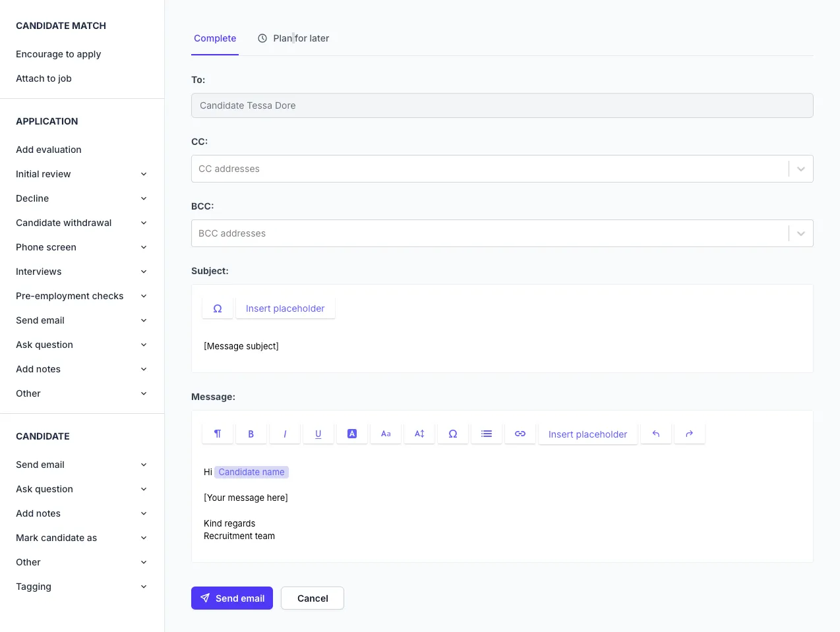Open the font size Aa icon
This screenshot has height=632, width=840.
point(386,434)
